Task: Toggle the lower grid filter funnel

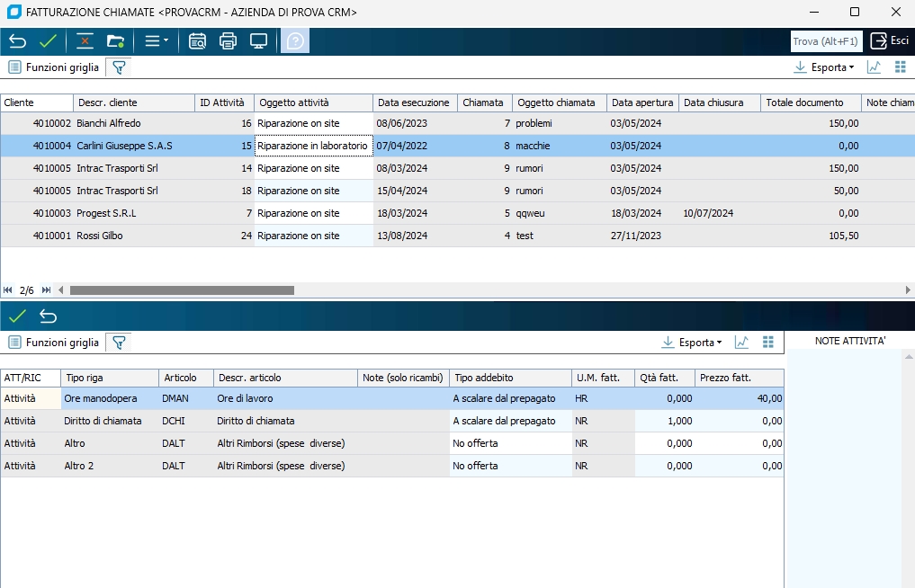Action: click(118, 343)
